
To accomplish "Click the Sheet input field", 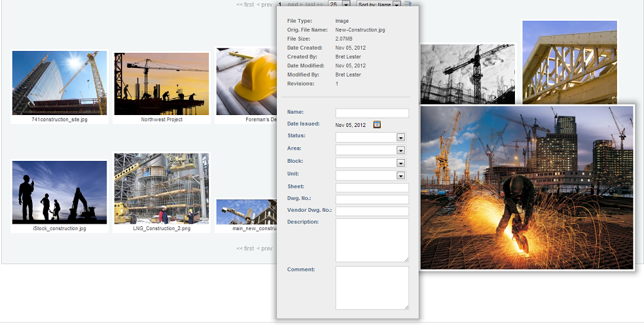I will coord(372,187).
